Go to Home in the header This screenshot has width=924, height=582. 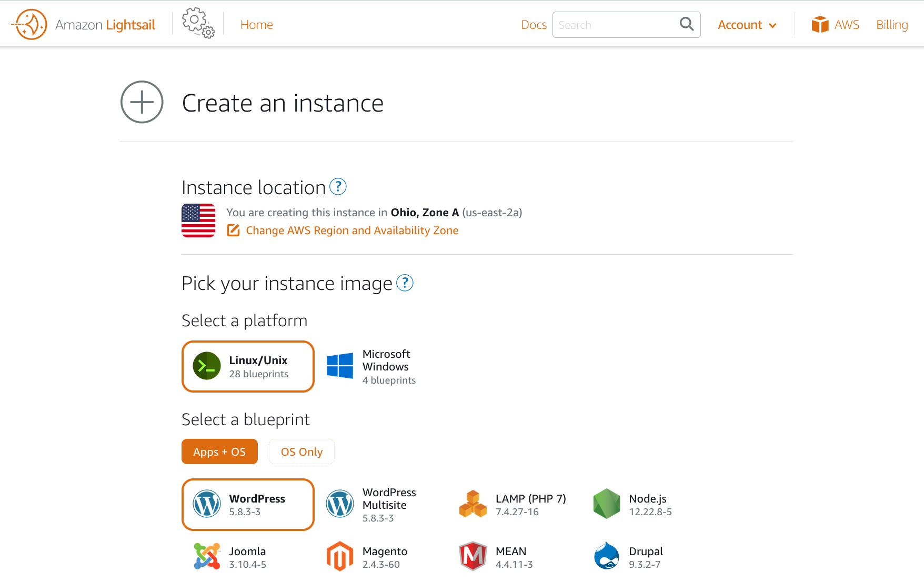(x=256, y=25)
